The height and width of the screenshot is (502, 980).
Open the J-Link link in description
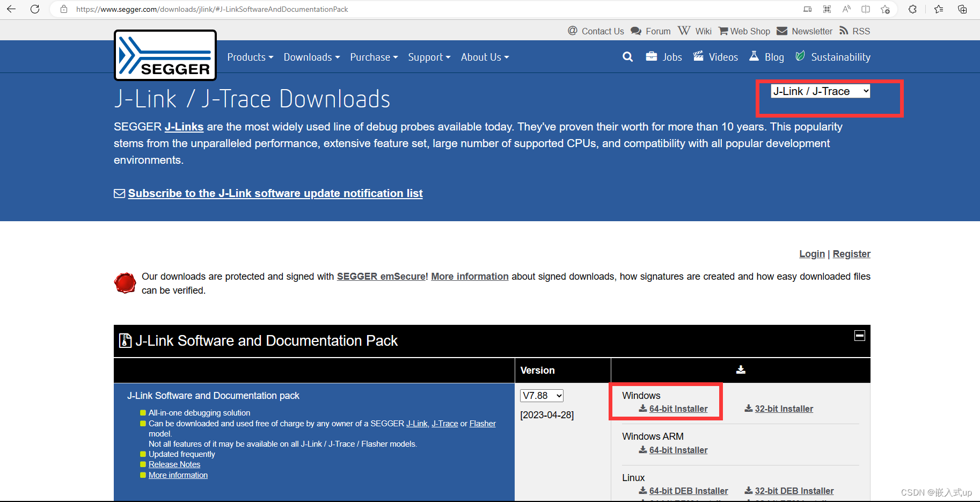[417, 424]
